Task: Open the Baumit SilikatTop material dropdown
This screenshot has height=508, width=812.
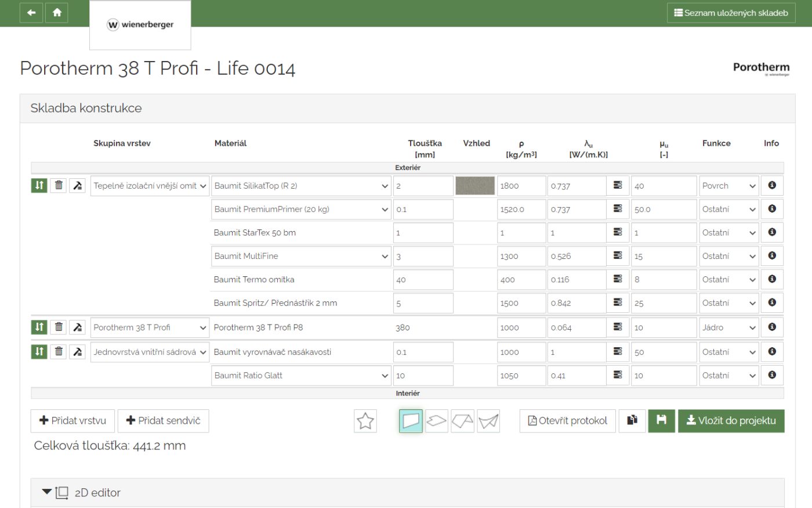Action: [x=300, y=186]
